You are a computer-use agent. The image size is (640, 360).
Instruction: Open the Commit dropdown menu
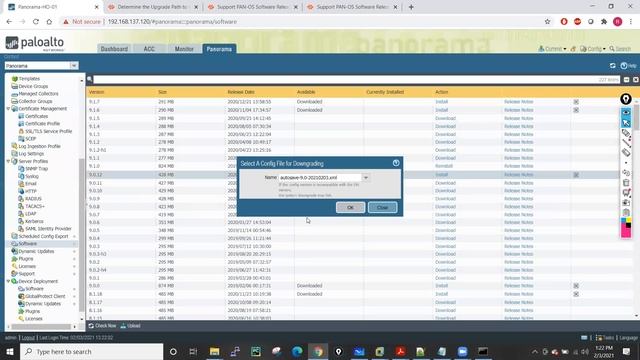pos(552,49)
